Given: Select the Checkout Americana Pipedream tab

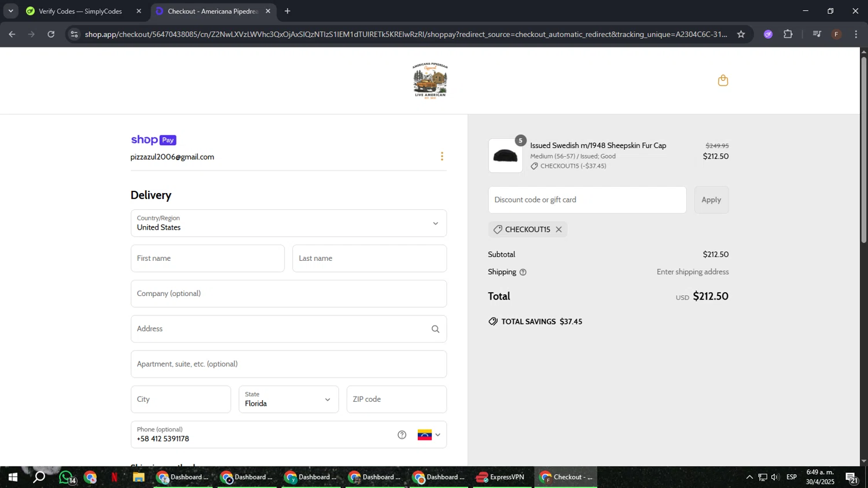Looking at the screenshot, I should click(212, 11).
